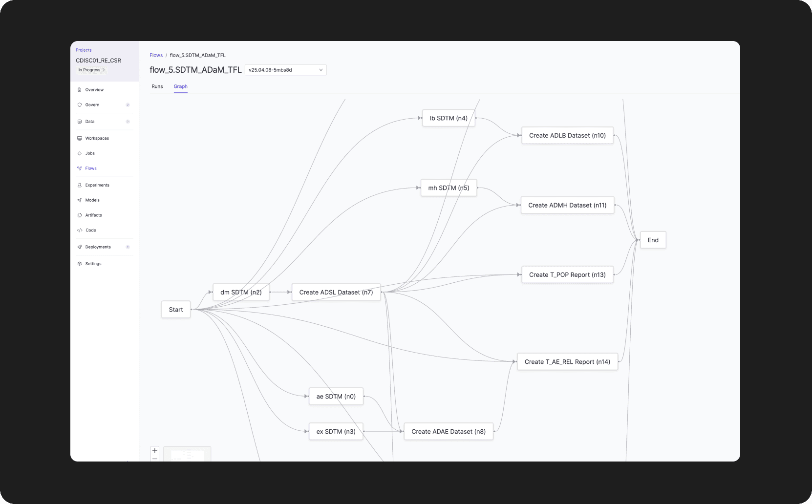This screenshot has height=504, width=812.
Task: Select the Code sidebar icon
Action: 80,230
